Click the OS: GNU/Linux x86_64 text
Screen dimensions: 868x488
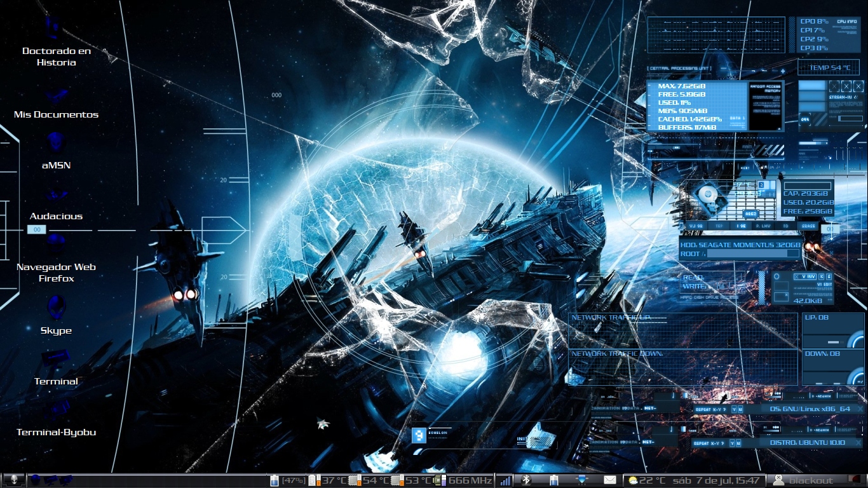point(810,409)
